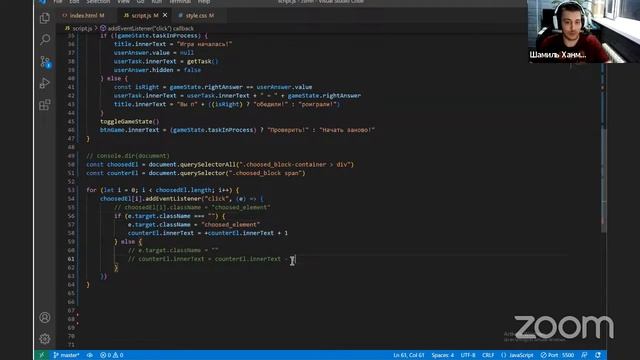Click "const choosedEl" on line 50
This screenshot has width=640, height=360.
(x=112, y=164)
